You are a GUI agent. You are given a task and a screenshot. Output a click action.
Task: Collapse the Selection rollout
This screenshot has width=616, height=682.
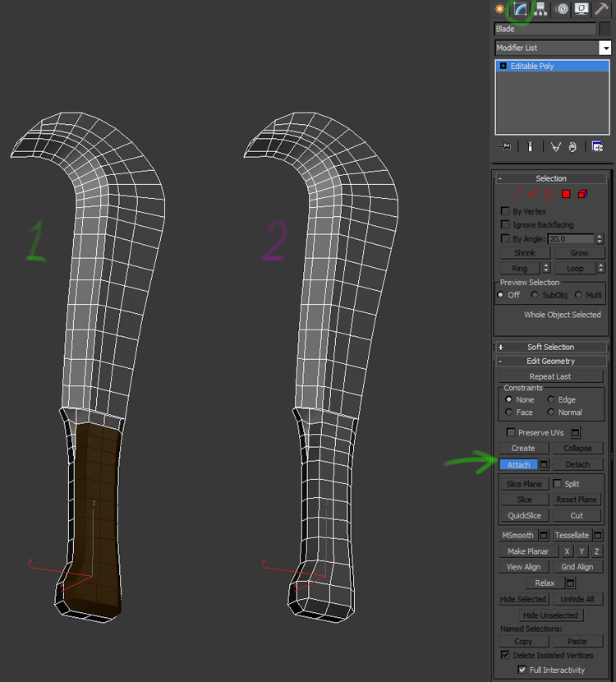pos(550,178)
